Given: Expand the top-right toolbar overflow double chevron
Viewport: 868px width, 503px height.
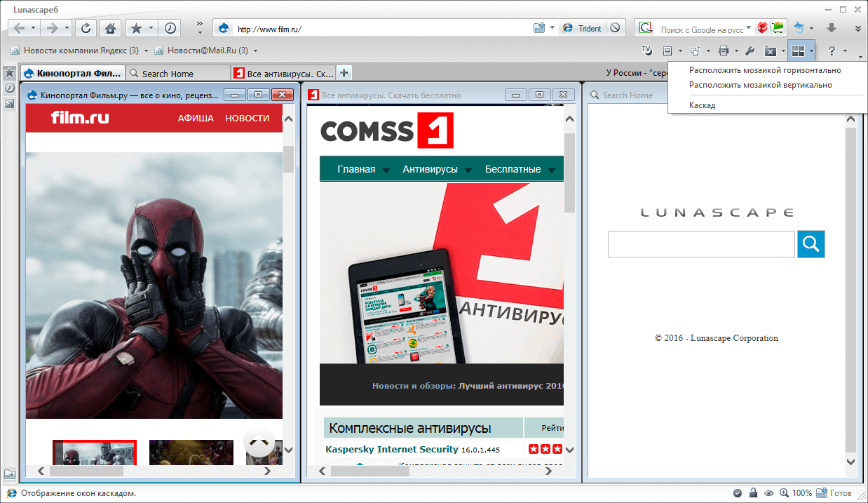Looking at the screenshot, I should 857,28.
